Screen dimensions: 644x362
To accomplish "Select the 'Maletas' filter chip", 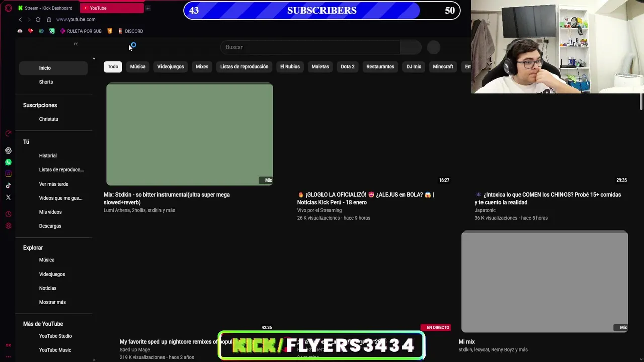I will (320, 67).
